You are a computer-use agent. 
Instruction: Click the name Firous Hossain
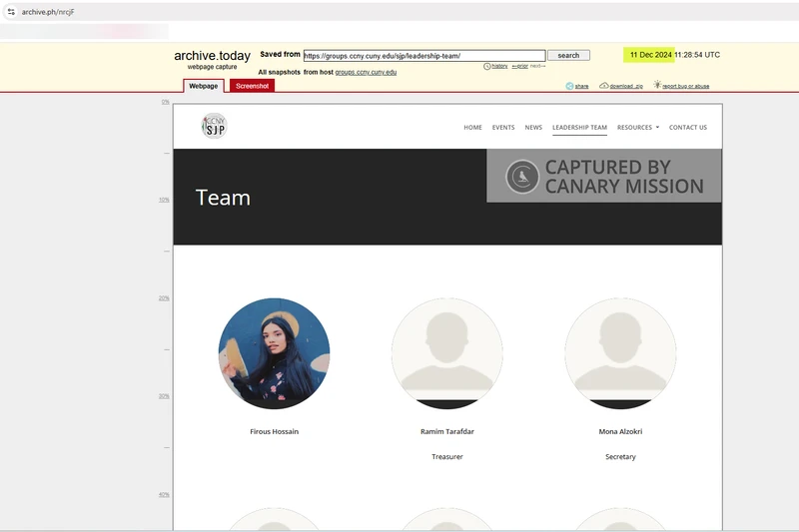(274, 432)
